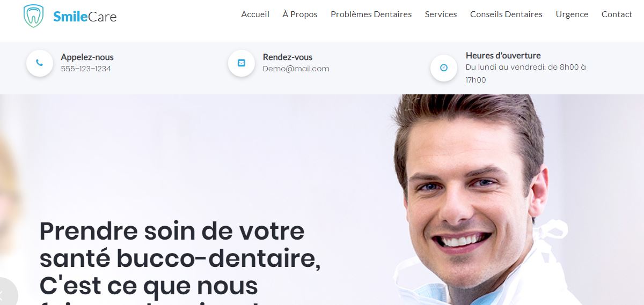The image size is (644, 305).
Task: Click the SmileCare brand name text
Action: click(x=85, y=17)
